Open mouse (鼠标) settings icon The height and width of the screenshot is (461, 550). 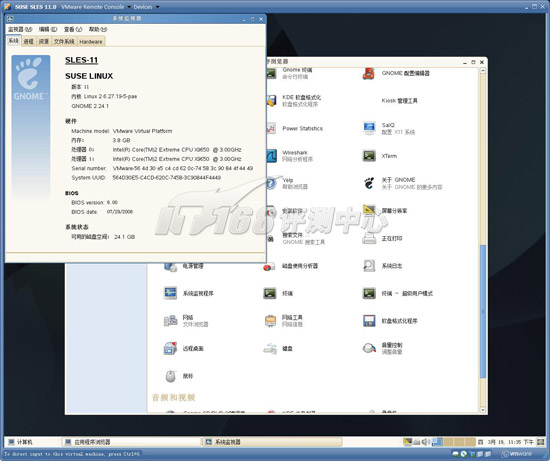(170, 376)
